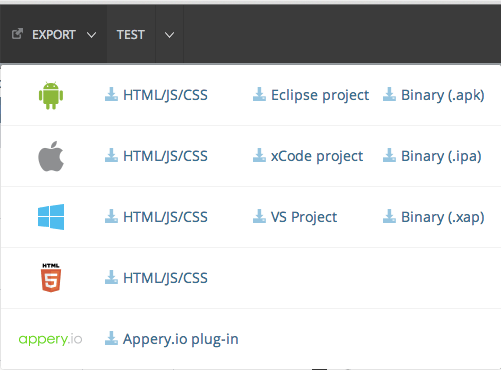Click the export icon beside EXPORT
Screen dimensions: 501x370
[x=17, y=34]
